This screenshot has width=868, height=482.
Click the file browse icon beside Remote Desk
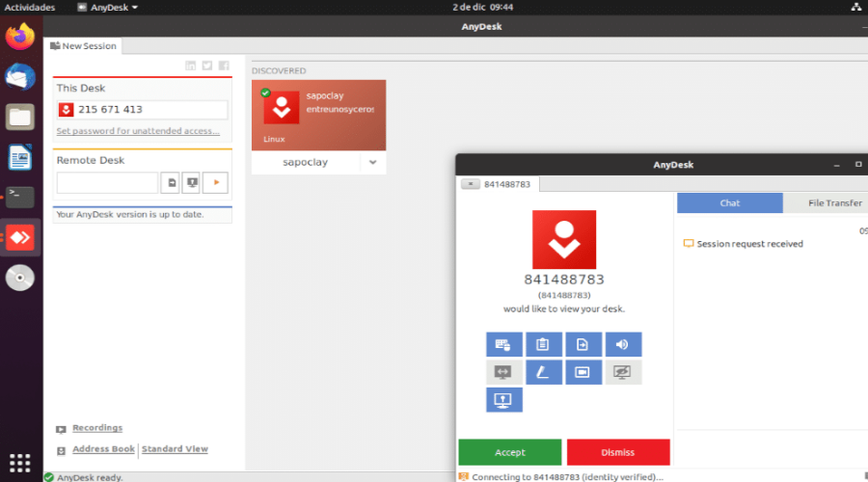click(172, 182)
